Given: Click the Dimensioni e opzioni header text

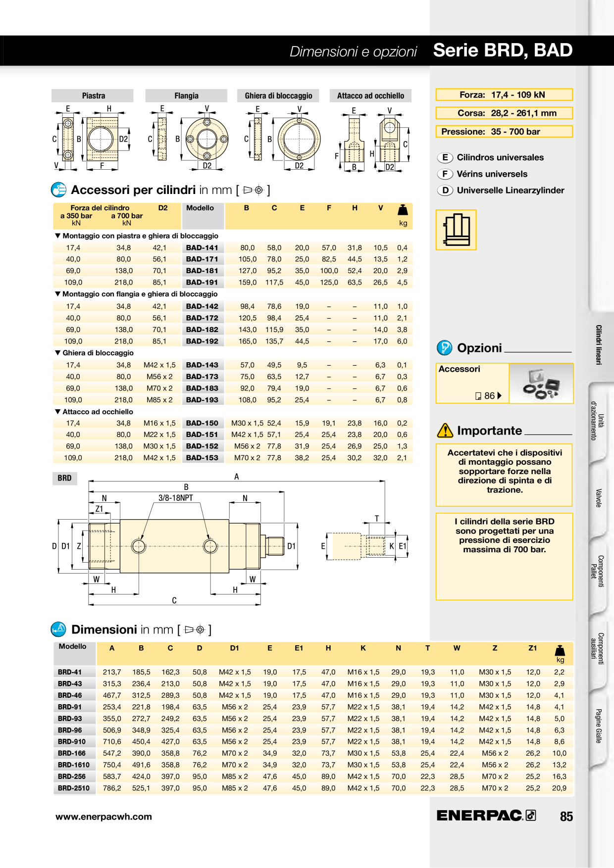Looking at the screenshot, I should click(x=353, y=51).
